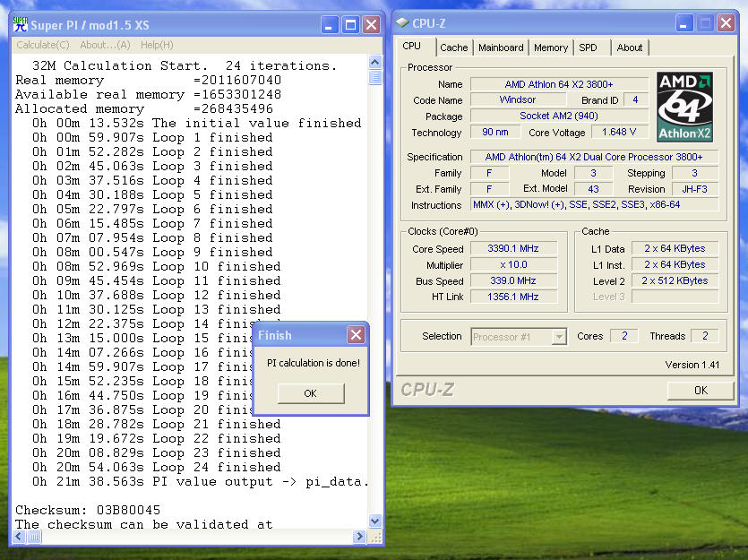Image resolution: width=748 pixels, height=560 pixels.
Task: Click the 'PI value output' line
Action: pos(201,481)
